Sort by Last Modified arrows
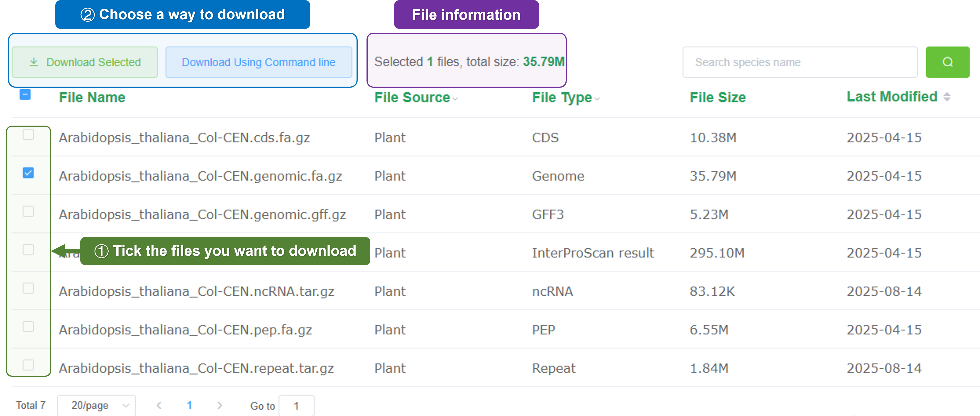Image resolution: width=980 pixels, height=416 pixels. [947, 97]
